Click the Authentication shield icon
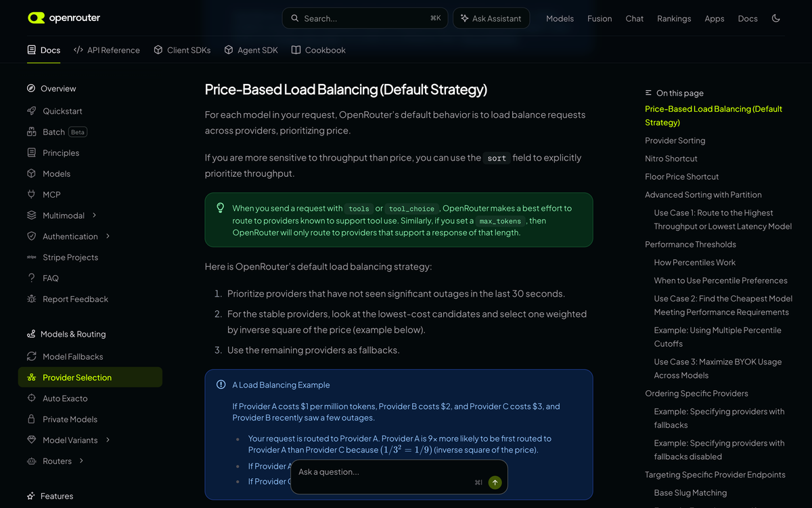812x508 pixels. 31,236
